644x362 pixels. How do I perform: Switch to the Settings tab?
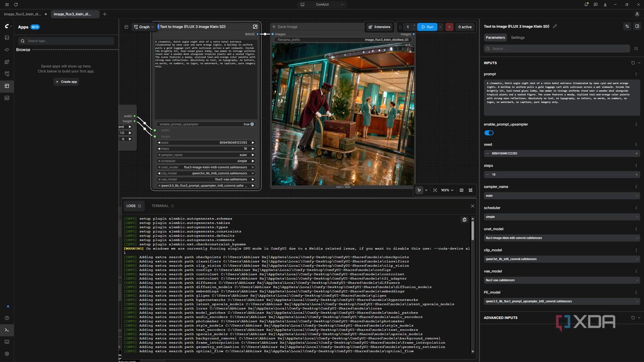517,37
